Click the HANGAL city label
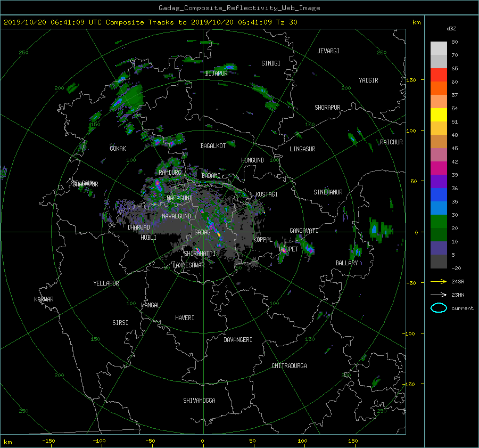479x448 pixels. click(150, 305)
